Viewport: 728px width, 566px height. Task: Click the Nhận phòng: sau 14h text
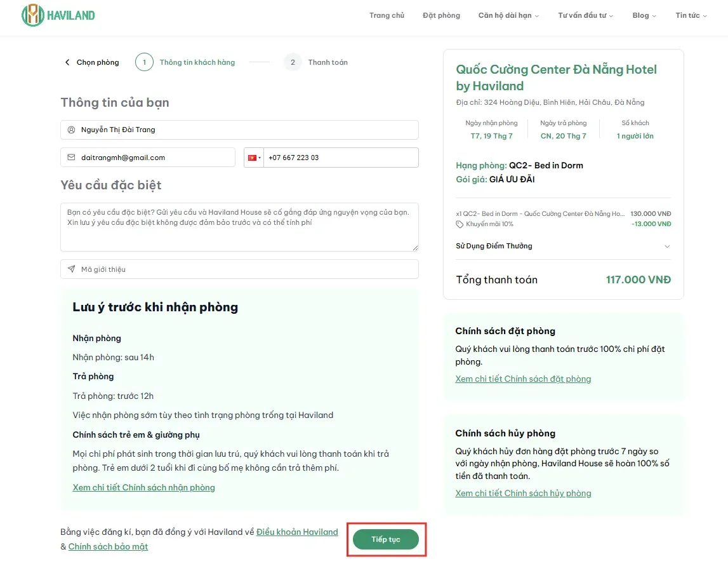click(x=113, y=358)
